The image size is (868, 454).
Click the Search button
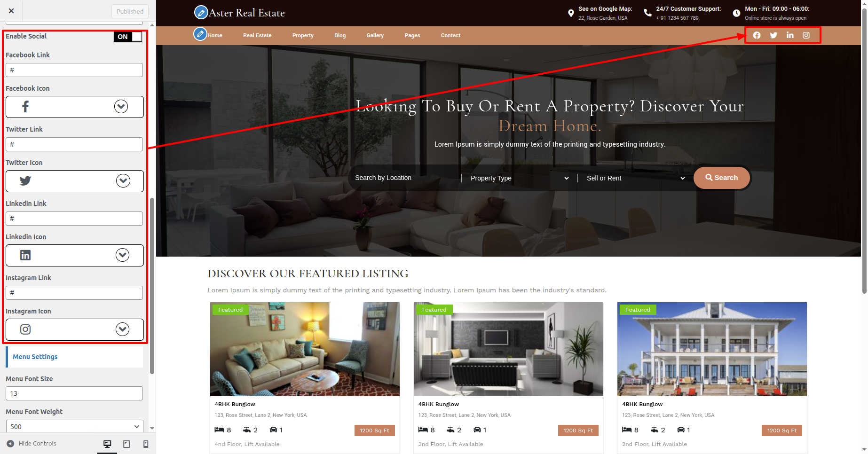coord(722,178)
